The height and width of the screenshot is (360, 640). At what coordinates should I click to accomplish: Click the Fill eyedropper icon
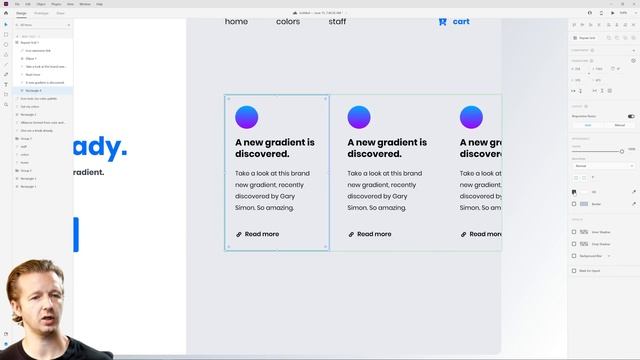click(x=634, y=192)
